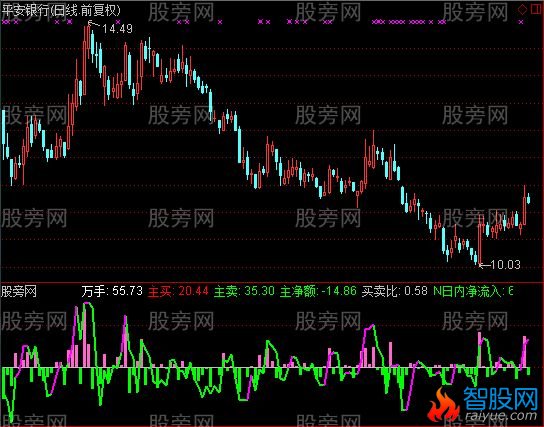Click the 买卖比: 0.58 value
This screenshot has width=544, height=427.
click(394, 291)
